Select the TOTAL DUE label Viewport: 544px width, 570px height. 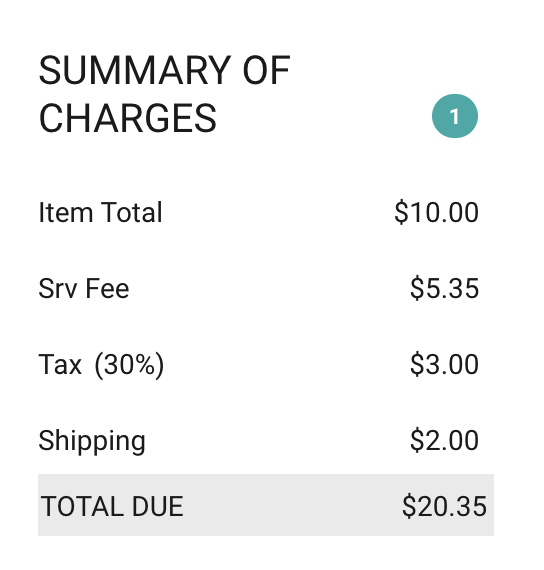tap(112, 506)
